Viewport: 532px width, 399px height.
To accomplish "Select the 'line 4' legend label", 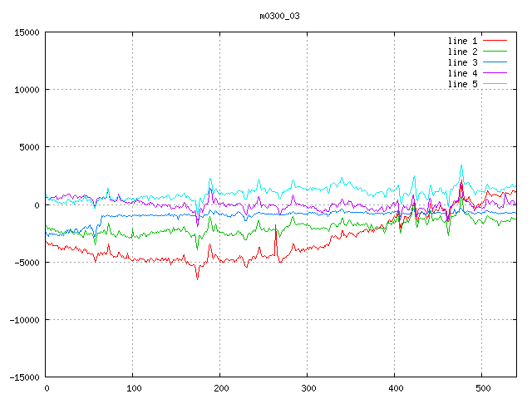I will point(462,73).
